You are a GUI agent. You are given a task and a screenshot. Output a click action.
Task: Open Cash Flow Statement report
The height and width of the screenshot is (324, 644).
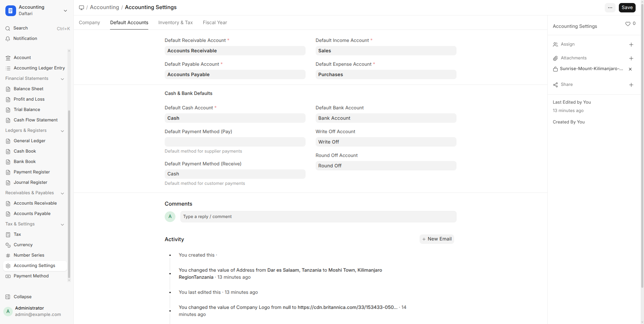[x=36, y=120]
